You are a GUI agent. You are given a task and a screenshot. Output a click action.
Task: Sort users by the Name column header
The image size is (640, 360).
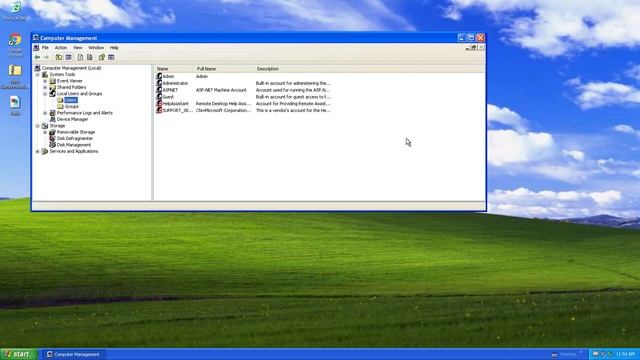(174, 69)
